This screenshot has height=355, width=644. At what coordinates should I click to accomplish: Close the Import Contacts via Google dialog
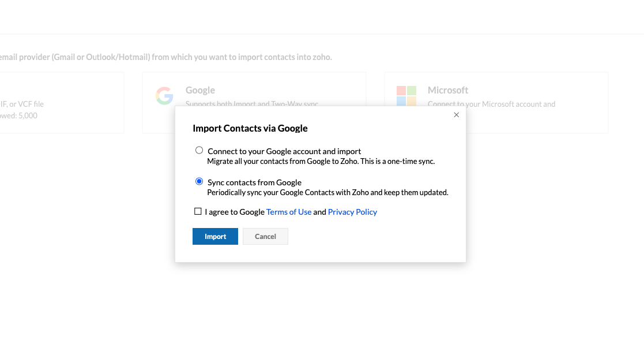point(457,115)
